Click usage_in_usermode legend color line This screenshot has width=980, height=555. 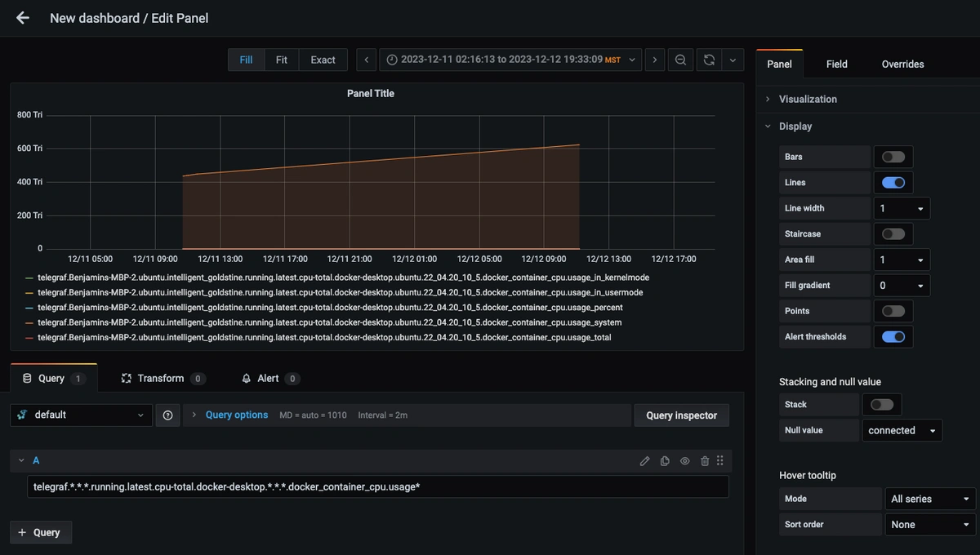[29, 292]
